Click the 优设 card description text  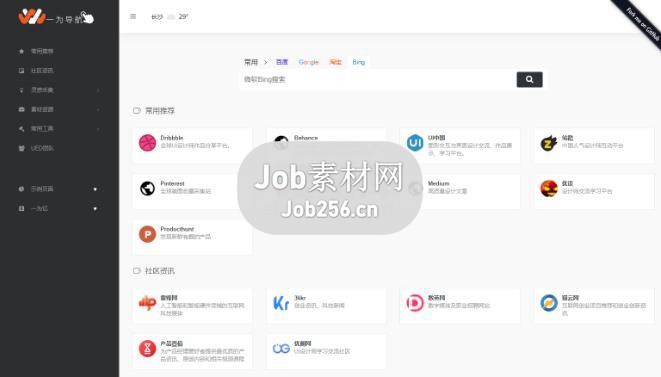point(587,191)
